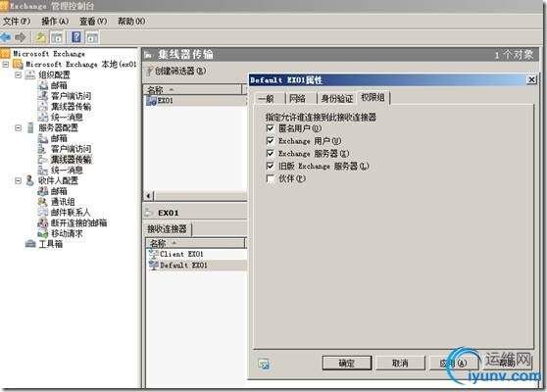Open 统一消息 under 服务器配置
The image size is (547, 392).
[67, 171]
